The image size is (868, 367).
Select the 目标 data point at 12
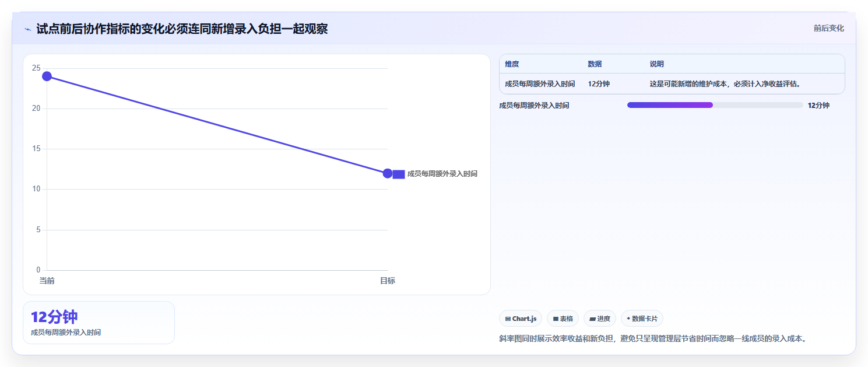tap(388, 173)
